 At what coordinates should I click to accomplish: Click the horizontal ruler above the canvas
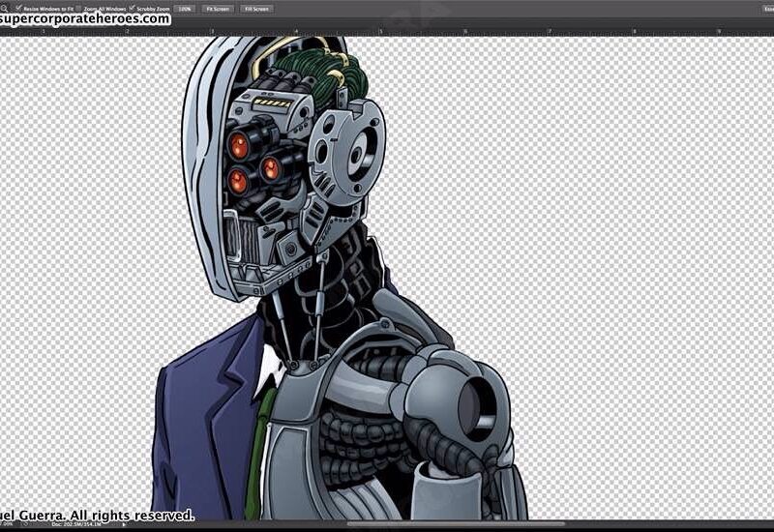435,31
